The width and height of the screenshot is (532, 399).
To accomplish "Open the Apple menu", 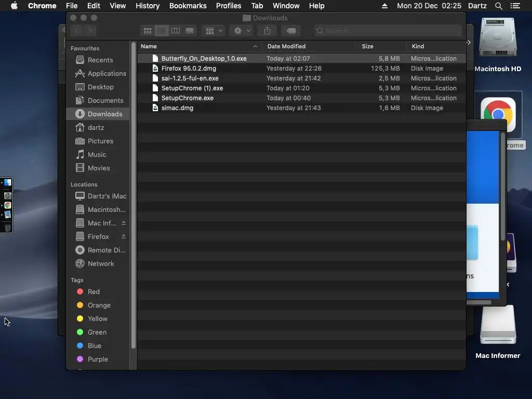I will [14, 6].
